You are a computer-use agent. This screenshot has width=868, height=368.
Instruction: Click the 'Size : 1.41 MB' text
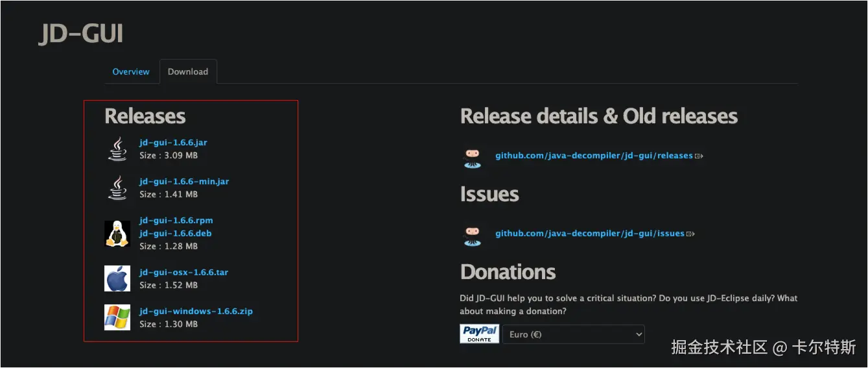coord(169,195)
